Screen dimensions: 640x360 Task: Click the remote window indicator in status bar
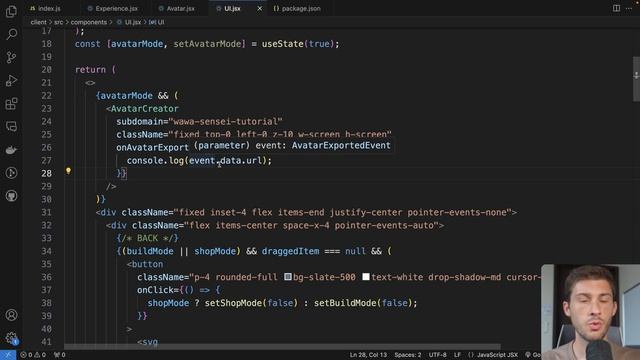[8, 355]
